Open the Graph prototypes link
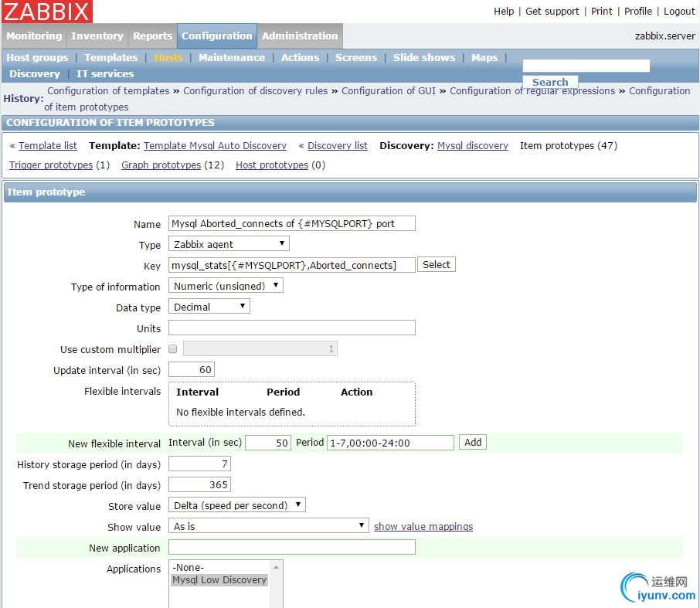700x608 pixels. [161, 165]
